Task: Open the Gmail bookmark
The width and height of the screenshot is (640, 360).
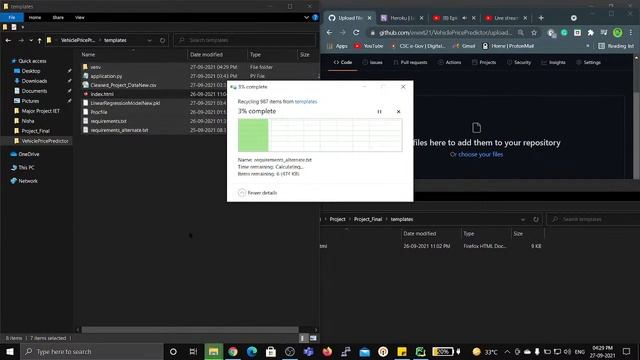Action: click(464, 46)
